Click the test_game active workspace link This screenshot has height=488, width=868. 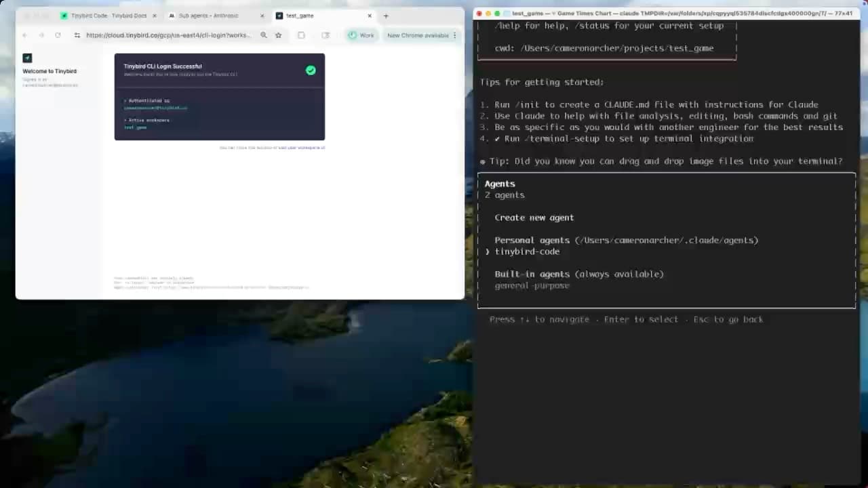(x=134, y=127)
